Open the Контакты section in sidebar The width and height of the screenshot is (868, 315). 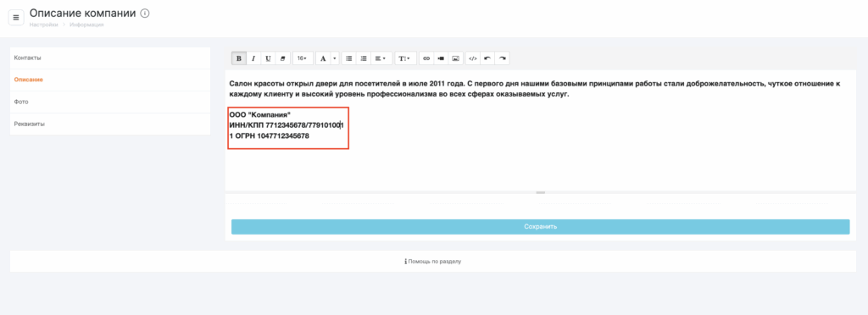point(110,58)
